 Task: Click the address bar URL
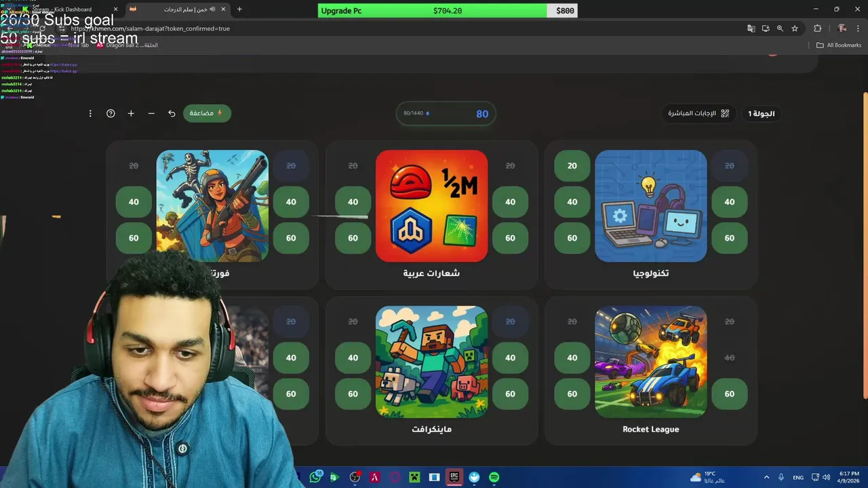tap(151, 28)
